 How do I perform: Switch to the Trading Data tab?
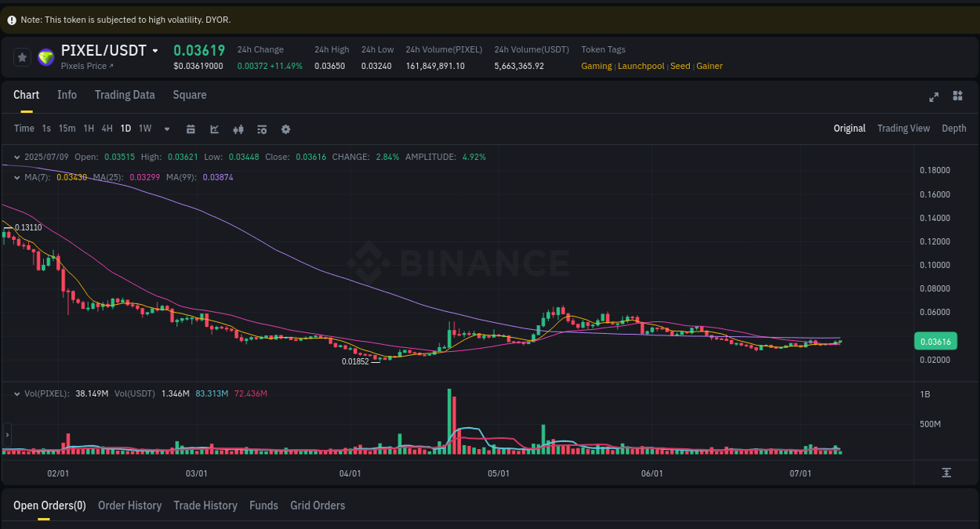125,95
